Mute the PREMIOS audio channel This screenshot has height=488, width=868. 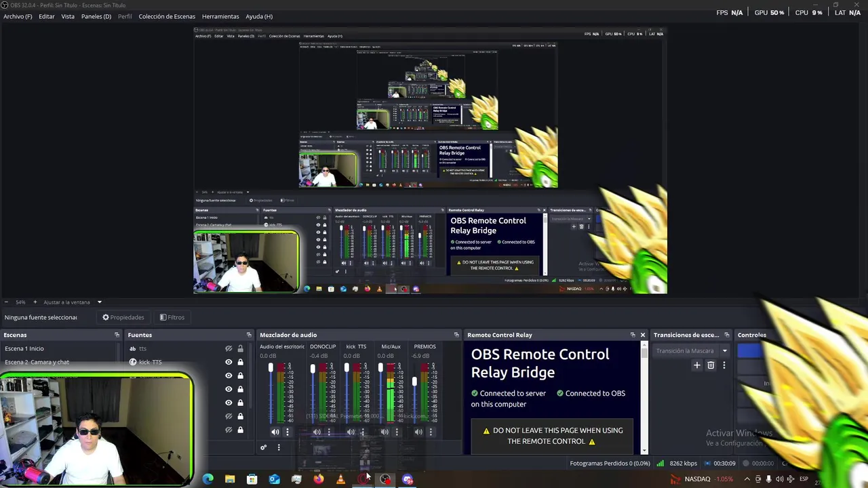coord(418,432)
